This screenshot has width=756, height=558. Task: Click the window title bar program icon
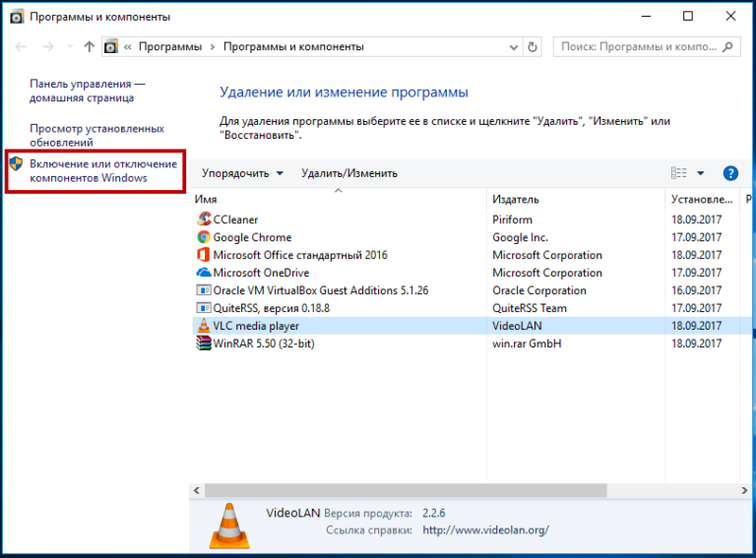pos(17,17)
